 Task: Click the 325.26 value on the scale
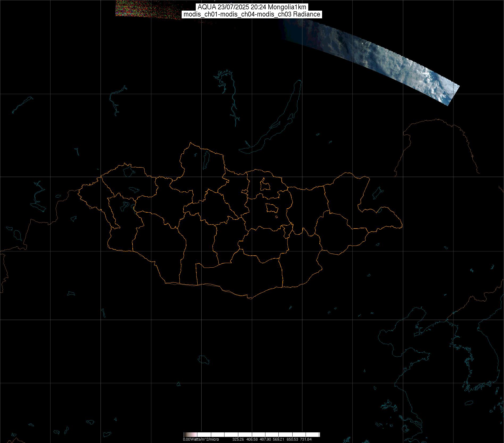(238, 439)
